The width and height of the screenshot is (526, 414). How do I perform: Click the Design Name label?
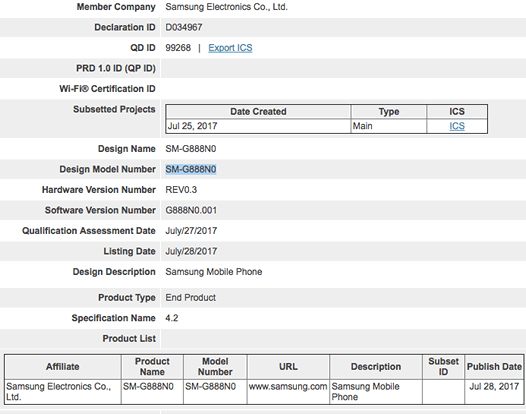coord(127,149)
